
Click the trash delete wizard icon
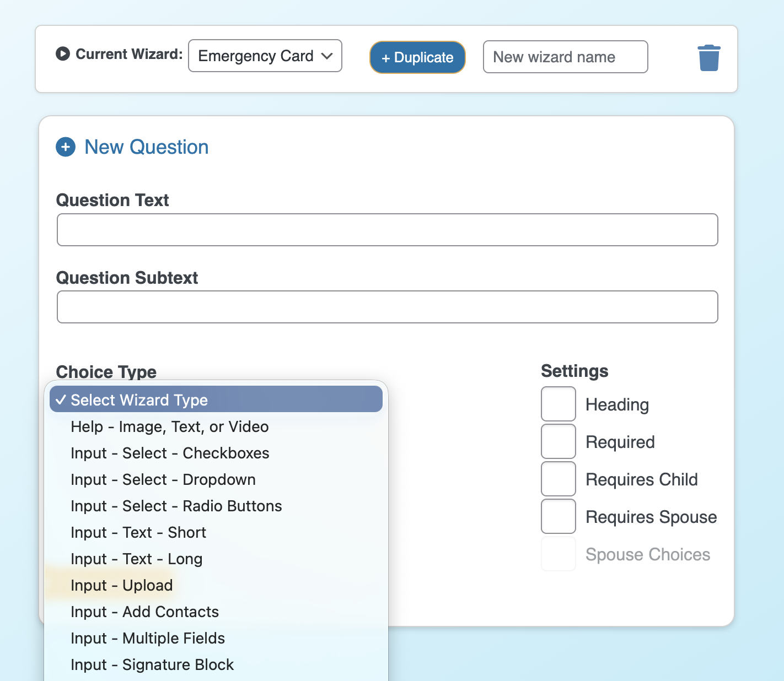(708, 58)
